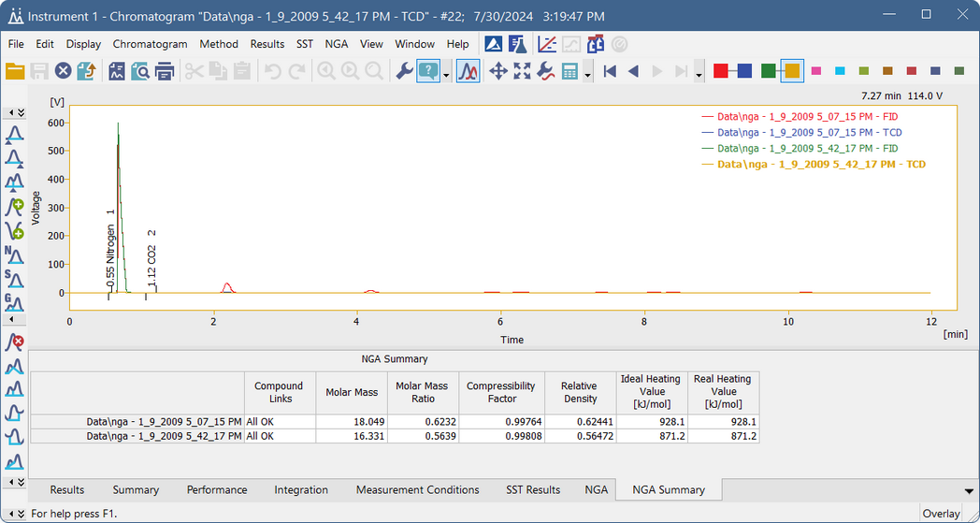The width and height of the screenshot is (980, 523).
Task: Expand the results tab list arrow
Action: coord(968,490)
